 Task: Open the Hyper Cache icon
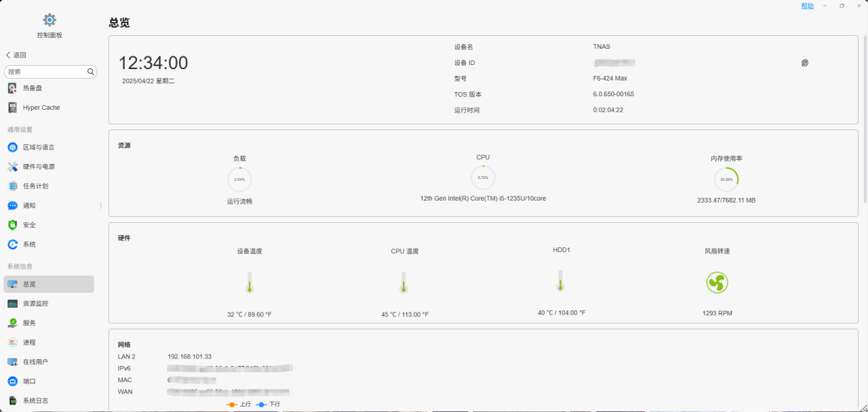[x=12, y=108]
